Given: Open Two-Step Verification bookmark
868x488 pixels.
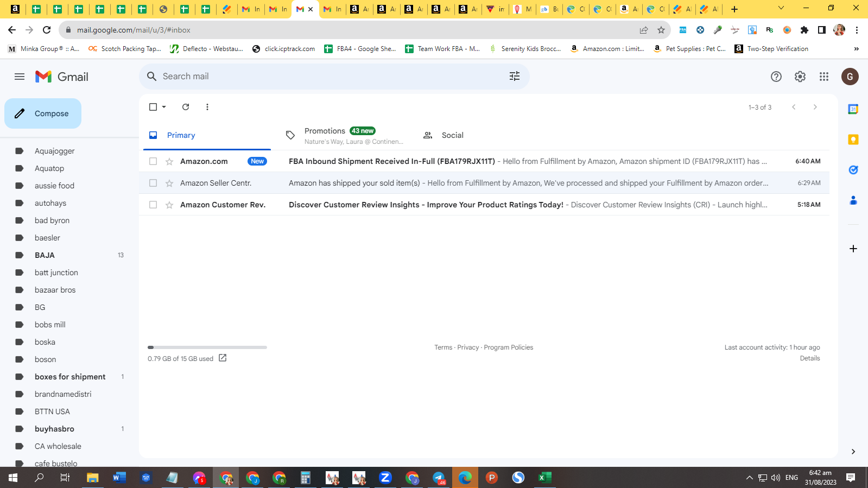Looking at the screenshot, I should [x=771, y=49].
